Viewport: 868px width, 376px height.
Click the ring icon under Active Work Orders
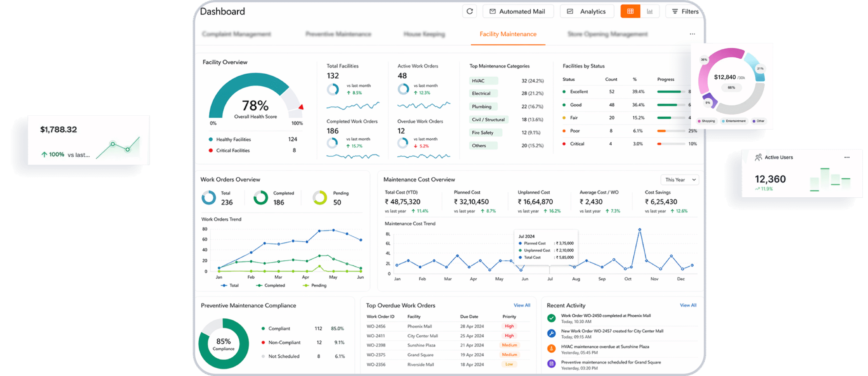403,89
